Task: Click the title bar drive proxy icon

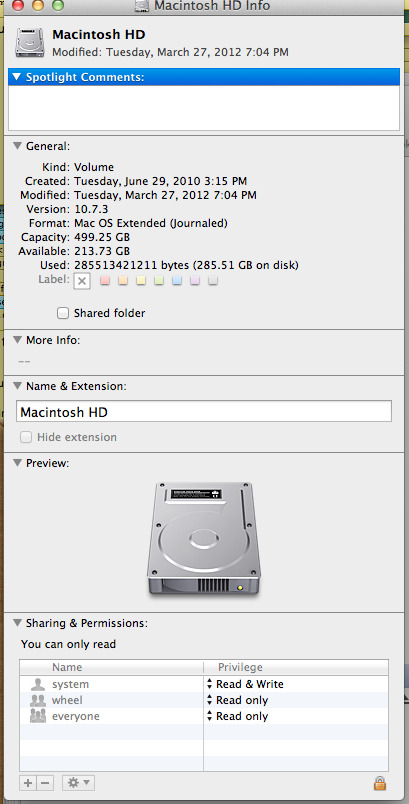Action: pyautogui.click(x=142, y=6)
